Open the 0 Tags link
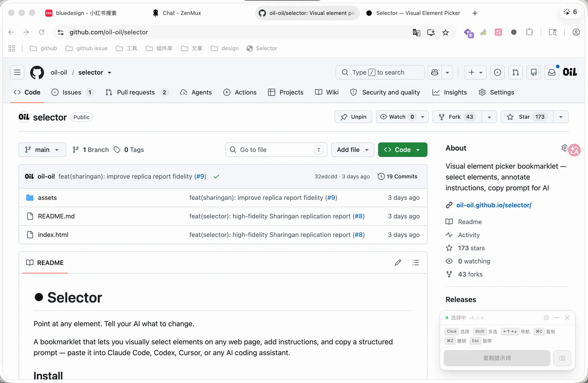 coord(129,150)
